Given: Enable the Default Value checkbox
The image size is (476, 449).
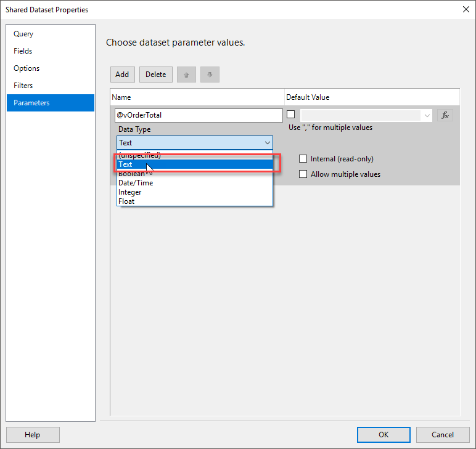Looking at the screenshot, I should 291,115.
